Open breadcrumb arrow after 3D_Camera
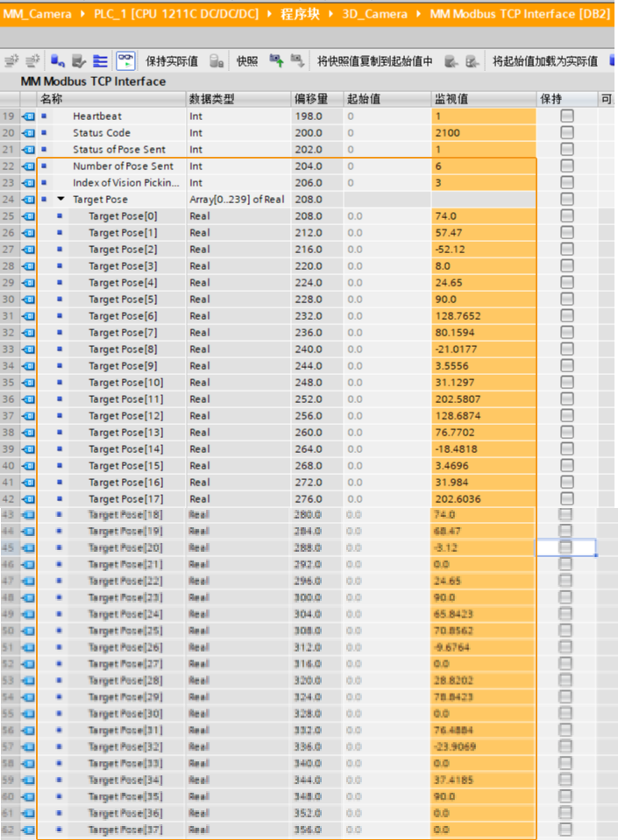The image size is (618, 840). pyautogui.click(x=419, y=14)
